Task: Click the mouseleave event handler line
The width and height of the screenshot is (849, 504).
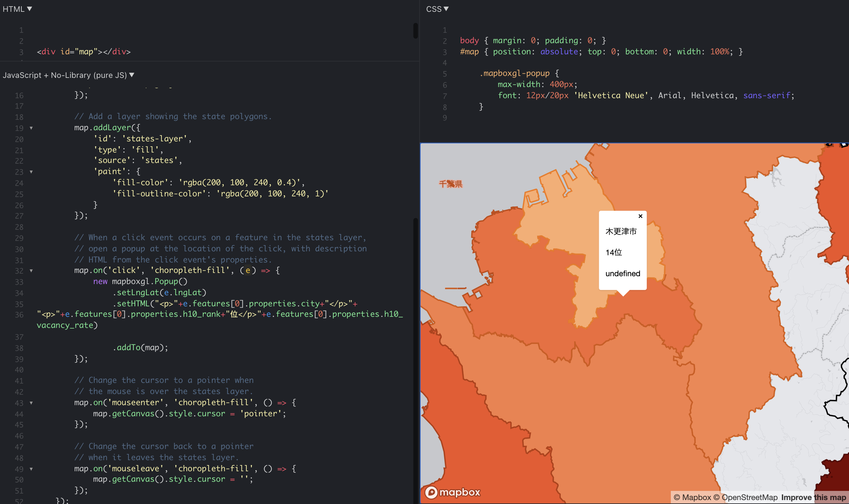Action: click(185, 469)
